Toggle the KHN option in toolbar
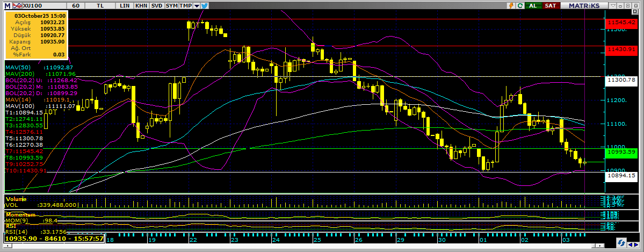The height and width of the screenshot is (252, 644). [x=141, y=5]
